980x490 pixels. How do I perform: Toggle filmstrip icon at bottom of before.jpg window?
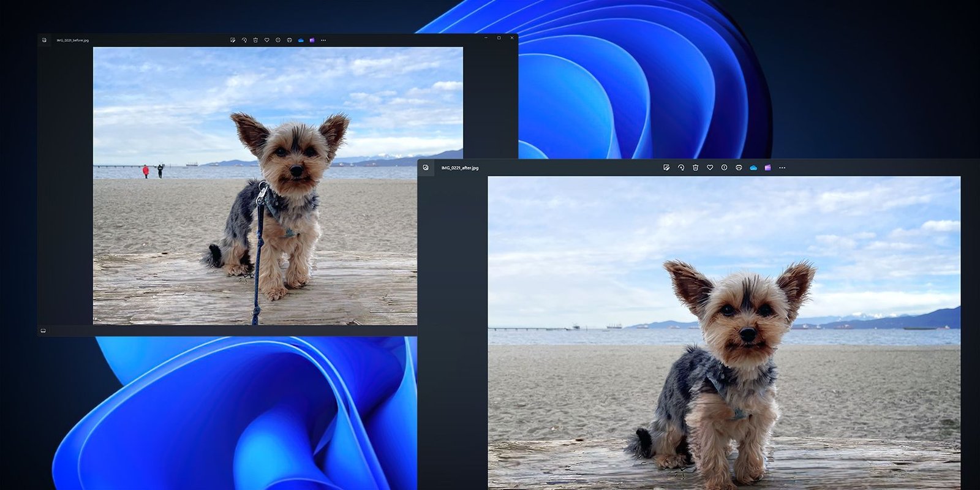(x=43, y=331)
